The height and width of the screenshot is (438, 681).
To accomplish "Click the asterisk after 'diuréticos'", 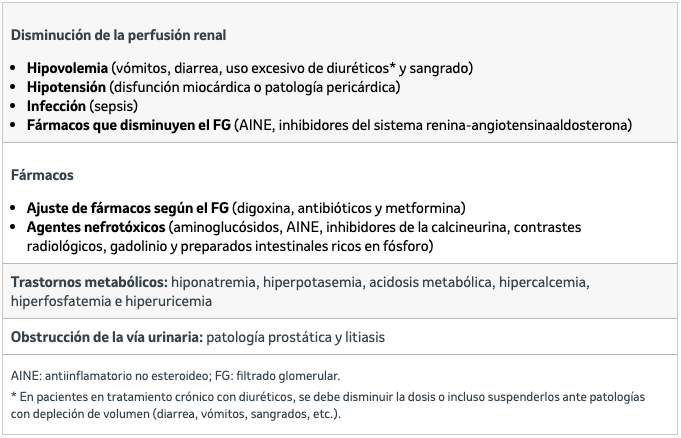I will [392, 67].
